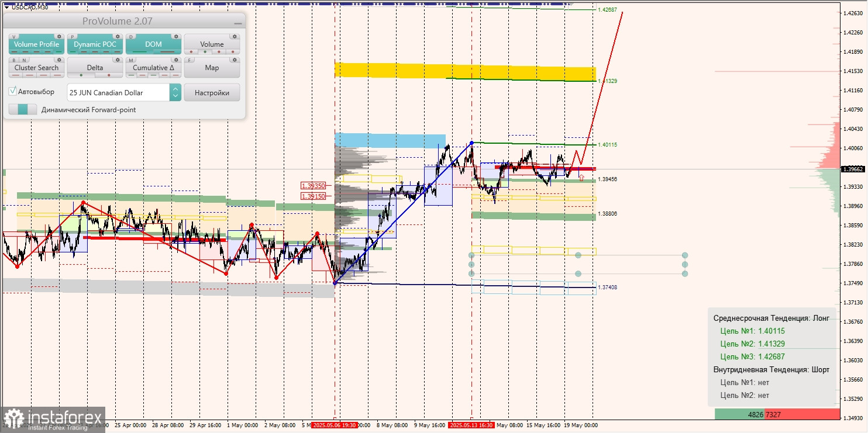Viewport: 868px width, 433px height.
Task: Collapse the ProVolume 2.07 panel
Action: 237,22
